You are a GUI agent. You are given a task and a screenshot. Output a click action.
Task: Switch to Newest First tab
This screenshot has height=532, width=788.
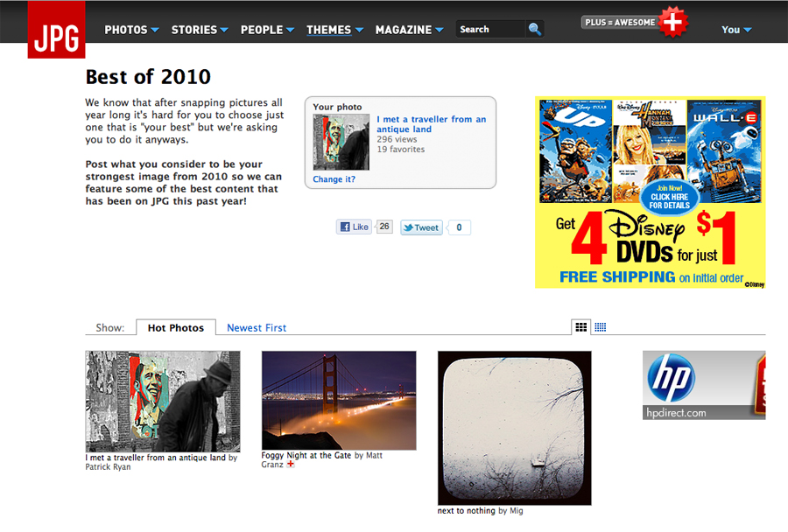[x=257, y=328]
